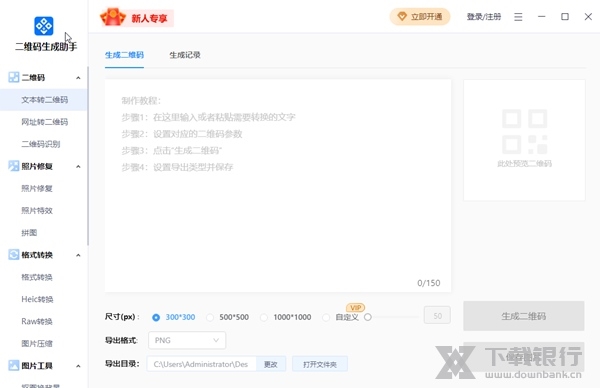This screenshot has height=388, width=600.
Task: Click the custom size slider handle
Action: 368,317
